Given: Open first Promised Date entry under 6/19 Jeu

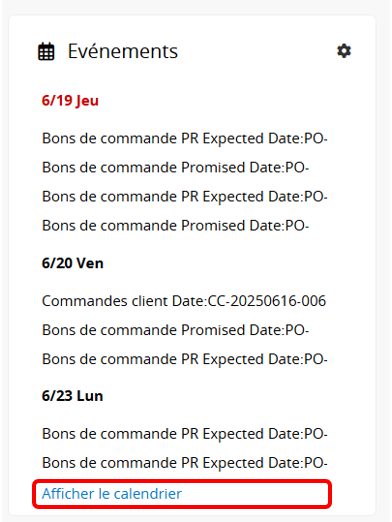Looking at the screenshot, I should click(x=175, y=167).
